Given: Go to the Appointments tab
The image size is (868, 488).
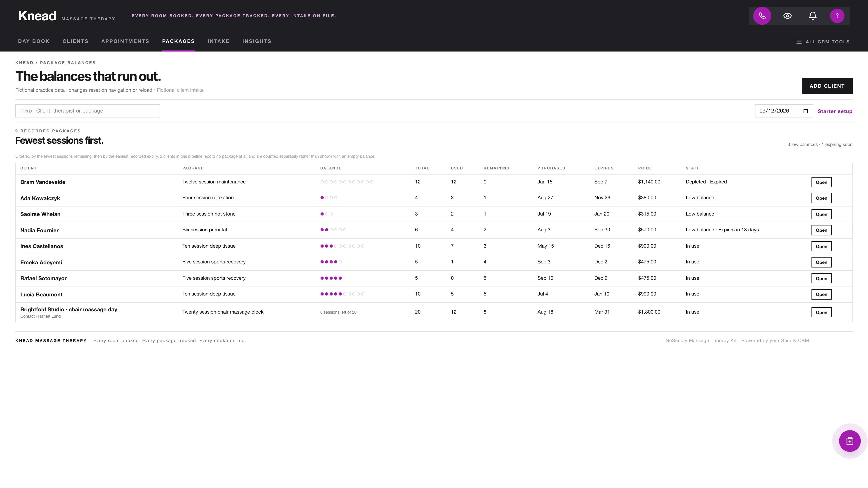Looking at the screenshot, I should [x=125, y=41].
